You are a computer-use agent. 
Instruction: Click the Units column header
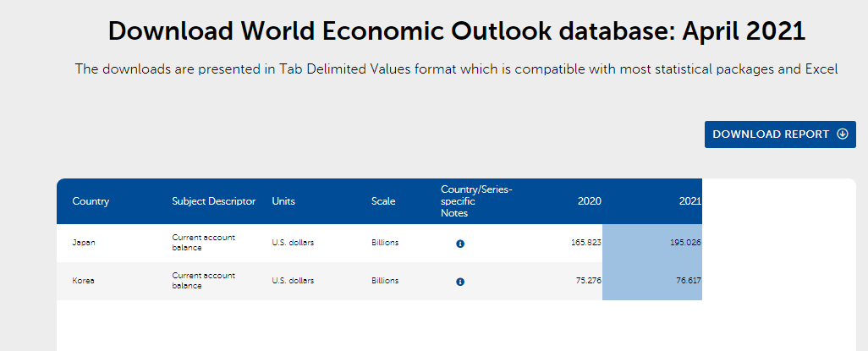(283, 201)
